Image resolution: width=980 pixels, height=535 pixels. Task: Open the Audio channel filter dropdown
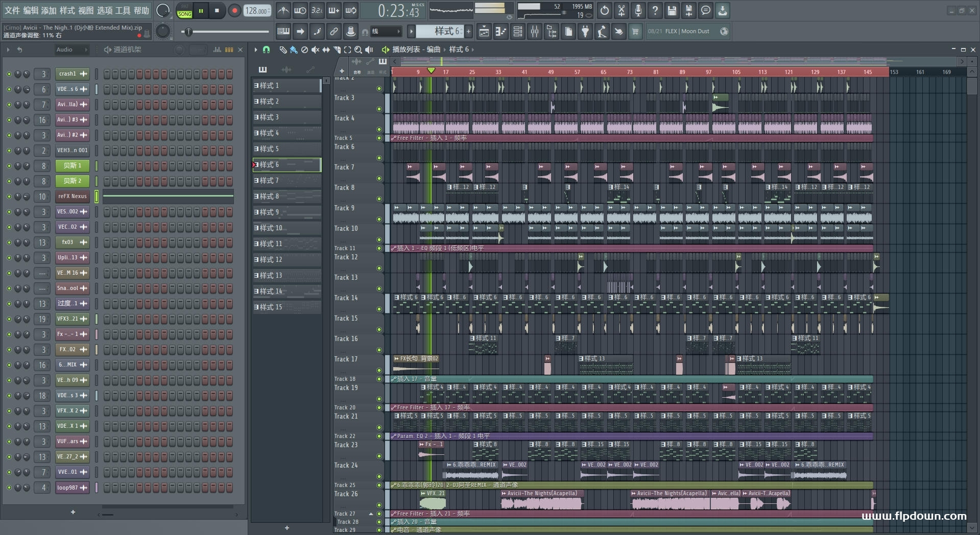[71, 50]
